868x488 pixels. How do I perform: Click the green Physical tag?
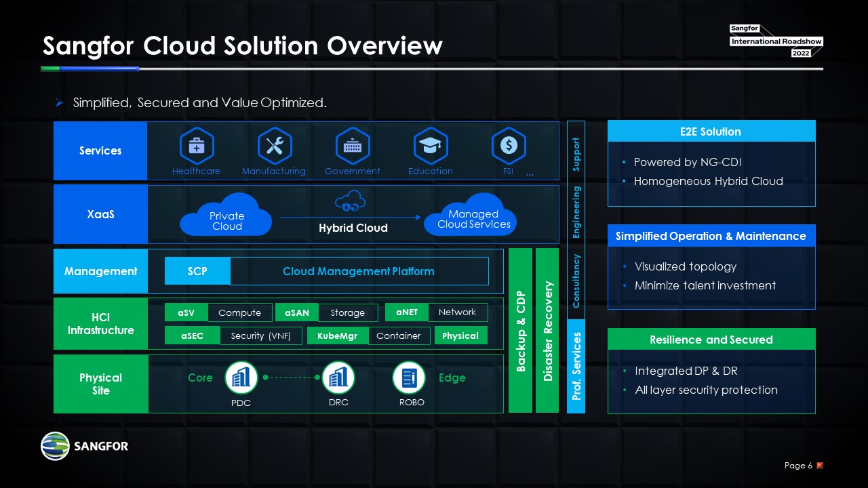(x=460, y=335)
